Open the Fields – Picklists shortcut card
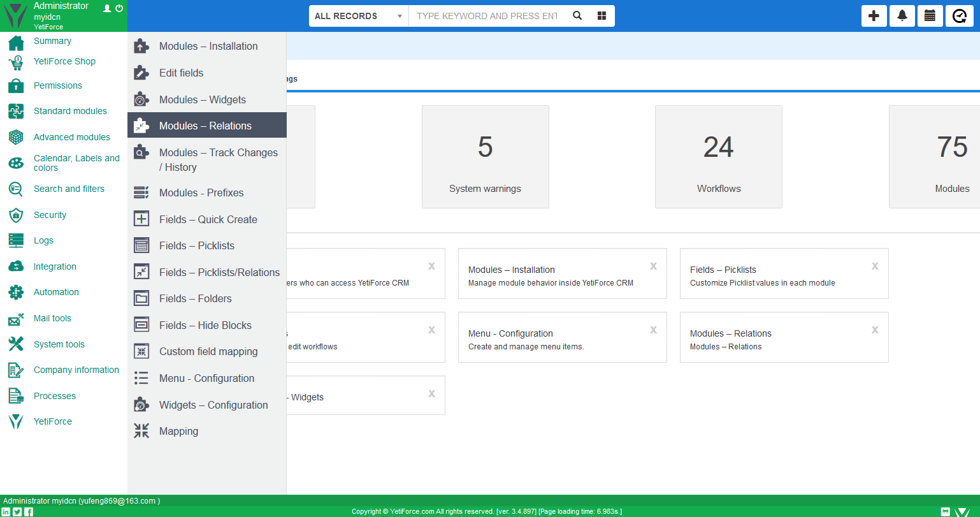This screenshot has width=980, height=517. pos(784,273)
